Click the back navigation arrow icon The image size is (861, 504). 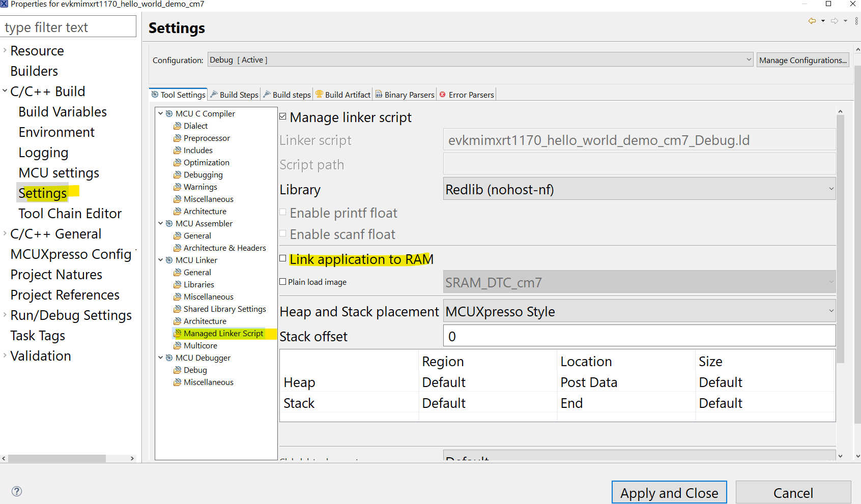(812, 21)
